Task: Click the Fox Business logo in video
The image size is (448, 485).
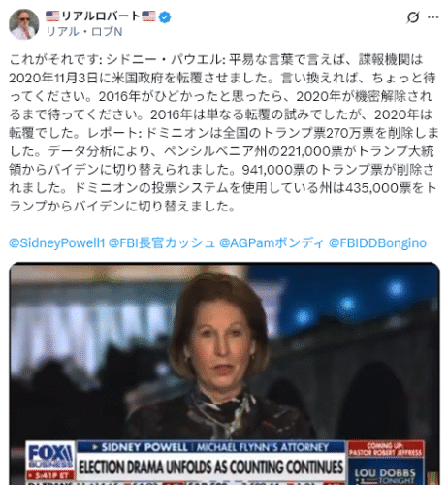Action: [x=50, y=456]
